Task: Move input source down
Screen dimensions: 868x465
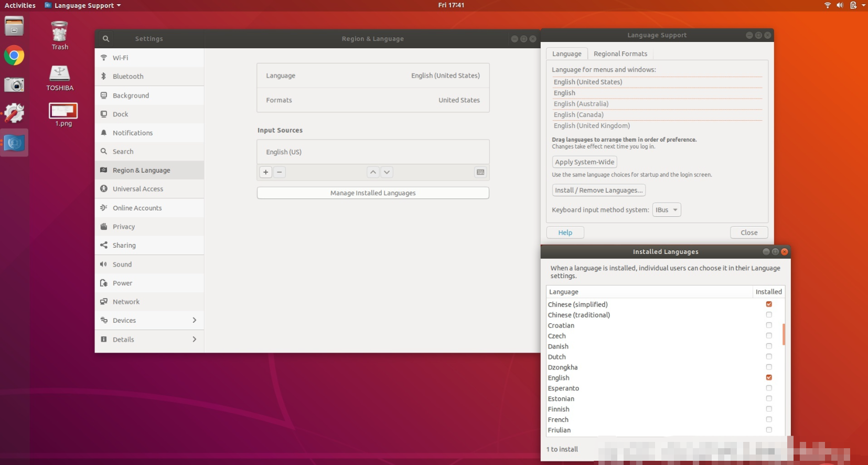Action: 387,172
